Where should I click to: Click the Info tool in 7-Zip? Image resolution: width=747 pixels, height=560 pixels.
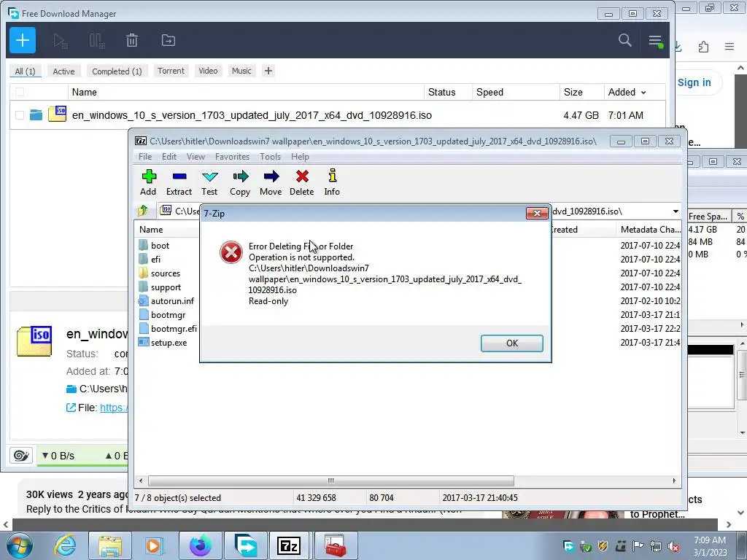[332, 183]
